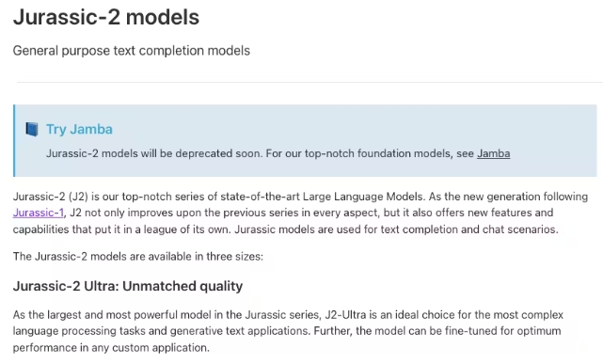This screenshot has height=364, width=603.
Task: Follow the Jurassic-1 hyperlink
Action: click(x=39, y=213)
